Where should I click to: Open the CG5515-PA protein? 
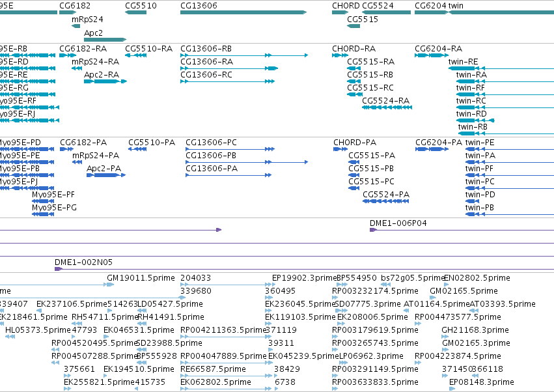pyautogui.click(x=354, y=162)
